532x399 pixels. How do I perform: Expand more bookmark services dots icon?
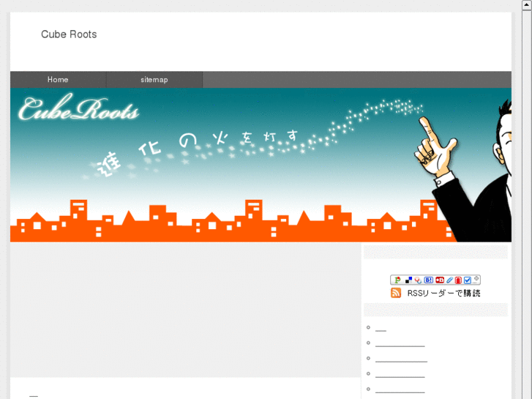tap(476, 280)
